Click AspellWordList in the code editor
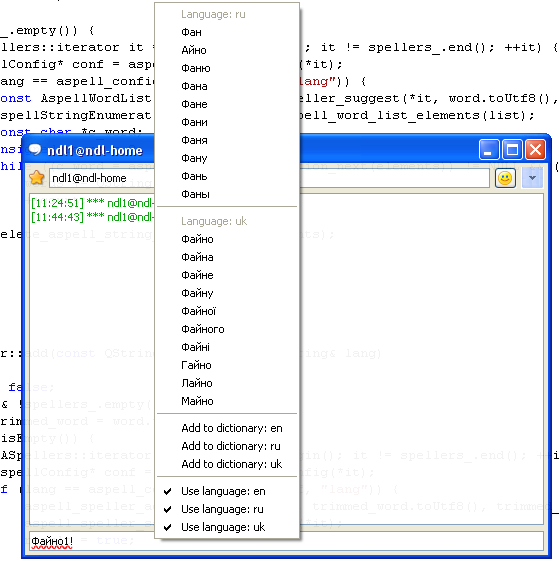 [96, 98]
